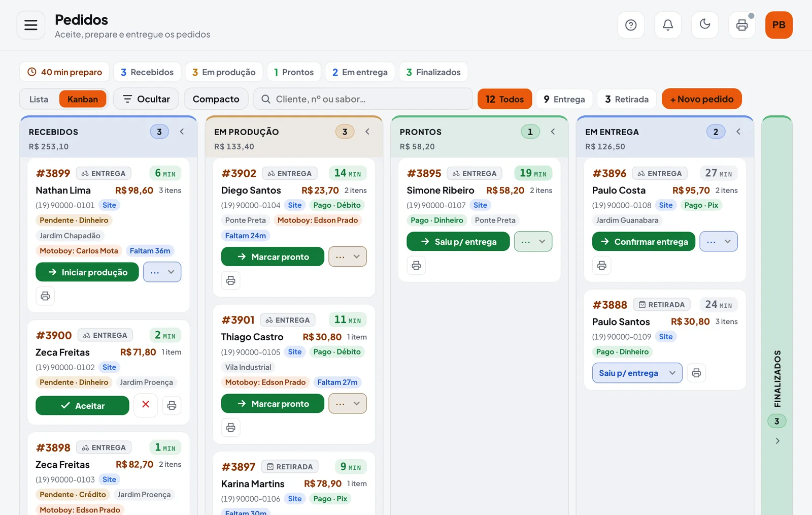Select the Em produção status tab
The width and height of the screenshot is (812, 515).
coord(224,72)
